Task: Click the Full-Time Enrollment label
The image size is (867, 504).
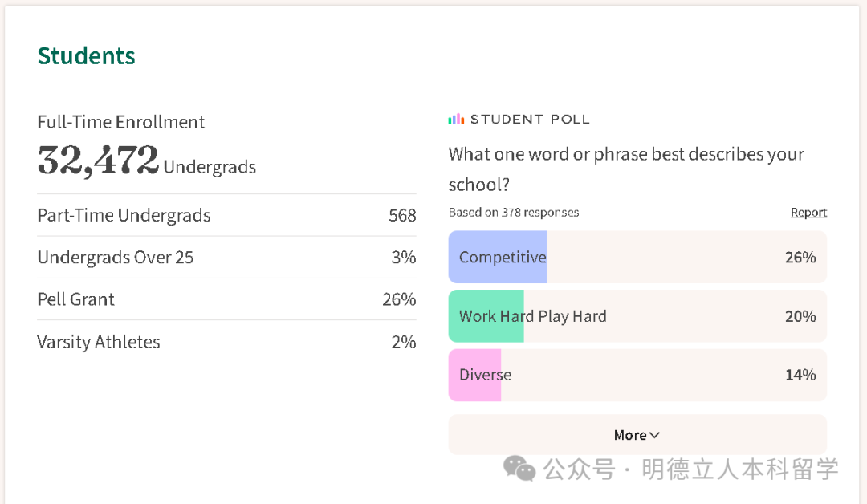Action: (x=120, y=122)
